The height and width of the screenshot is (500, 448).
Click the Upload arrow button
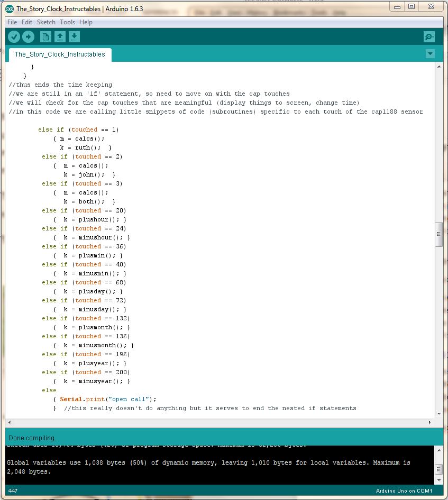tap(29, 37)
